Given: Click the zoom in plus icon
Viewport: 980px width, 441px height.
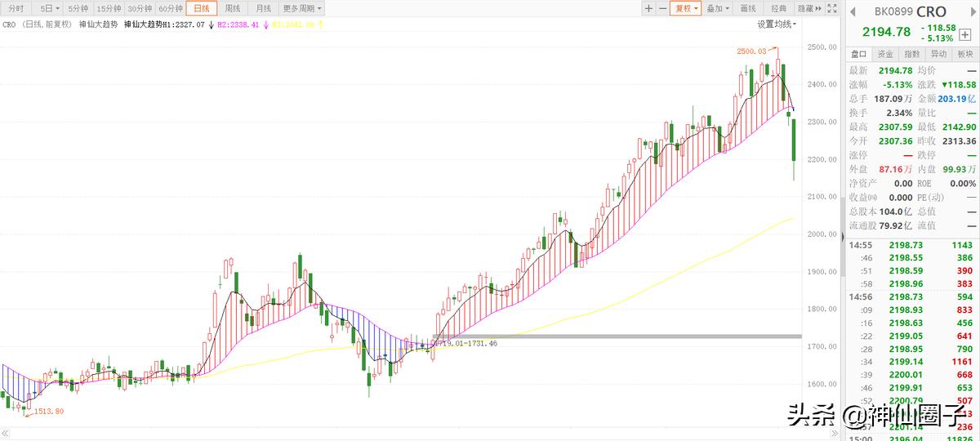Looking at the screenshot, I should pos(648,8).
